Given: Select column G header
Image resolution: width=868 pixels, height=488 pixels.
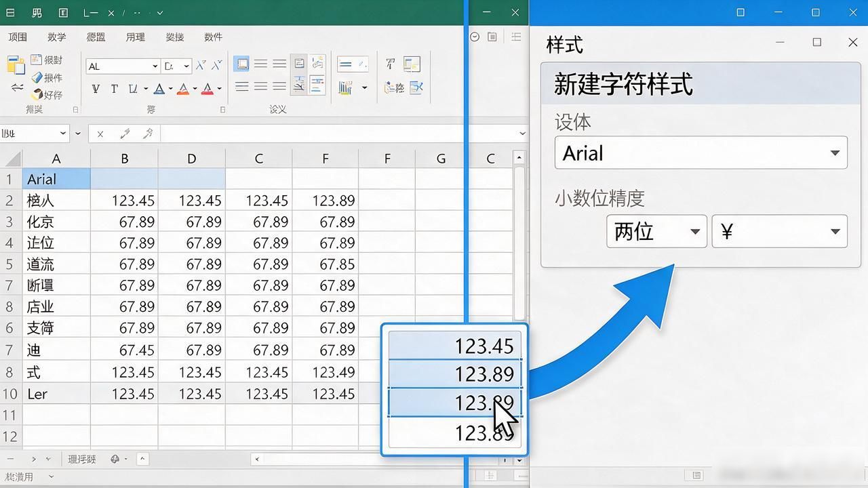Looking at the screenshot, I should 441,159.
